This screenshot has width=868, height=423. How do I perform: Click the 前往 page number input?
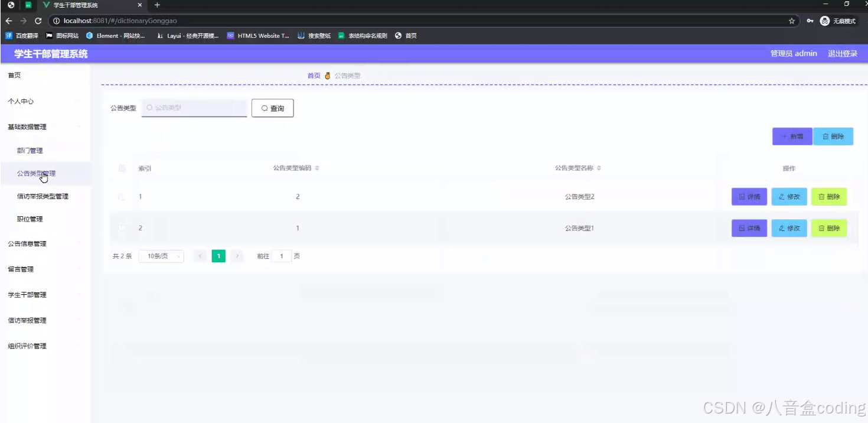point(282,256)
